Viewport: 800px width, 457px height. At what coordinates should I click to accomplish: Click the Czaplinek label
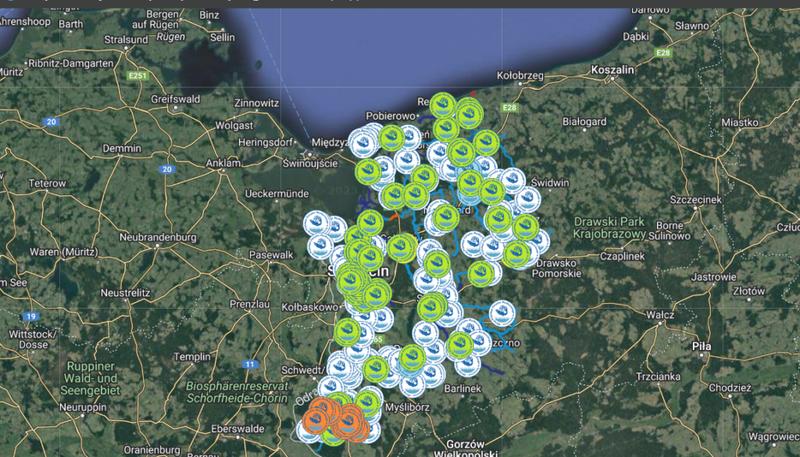coord(622,256)
